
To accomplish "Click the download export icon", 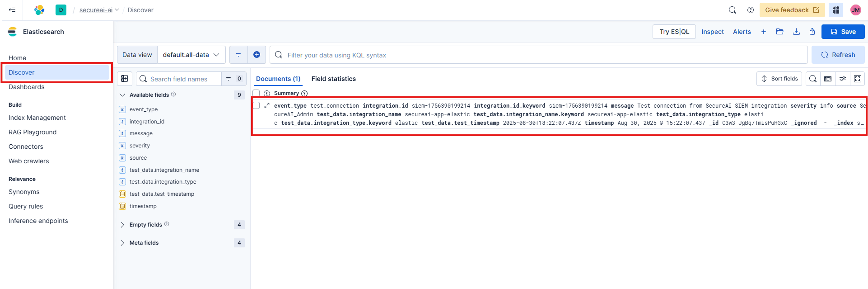I will (796, 32).
